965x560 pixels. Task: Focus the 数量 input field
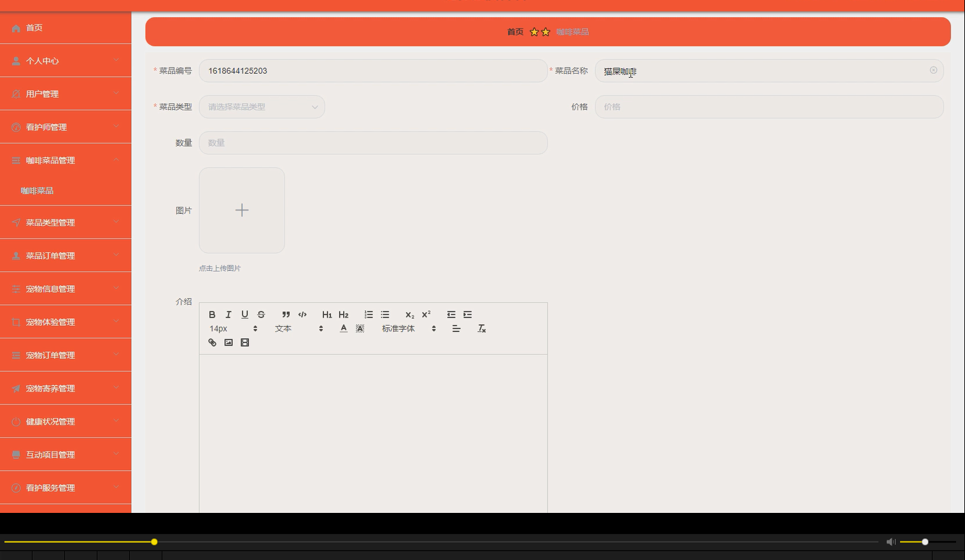click(x=373, y=143)
